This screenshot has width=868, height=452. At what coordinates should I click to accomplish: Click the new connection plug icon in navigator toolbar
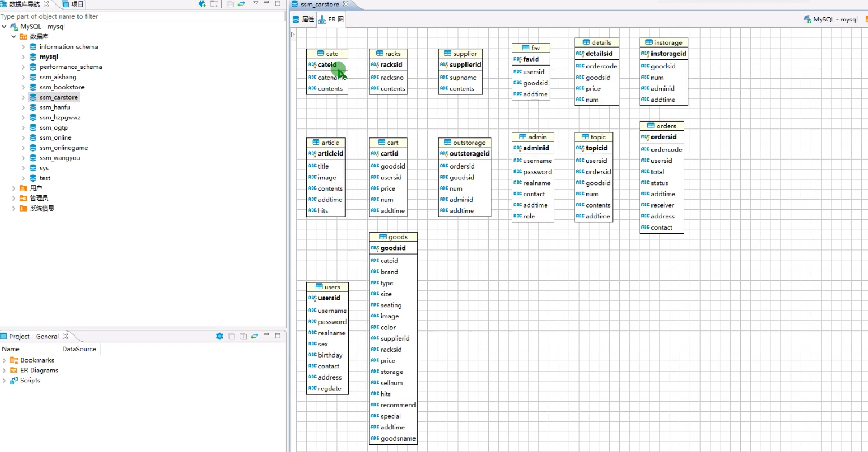point(202,4)
